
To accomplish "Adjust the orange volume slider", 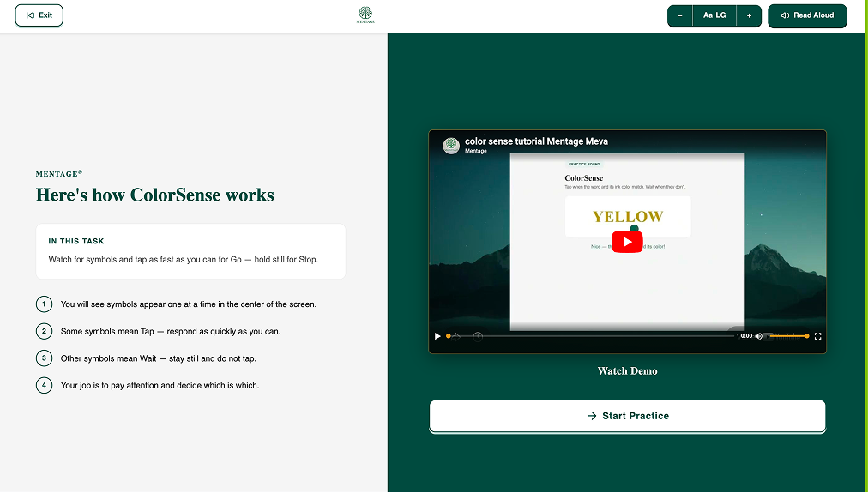I will tap(788, 336).
